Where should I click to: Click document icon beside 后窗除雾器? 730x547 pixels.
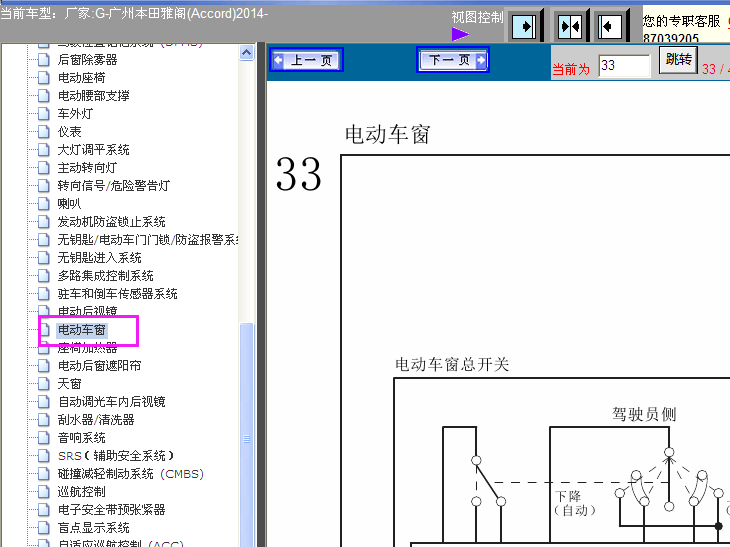[x=44, y=60]
